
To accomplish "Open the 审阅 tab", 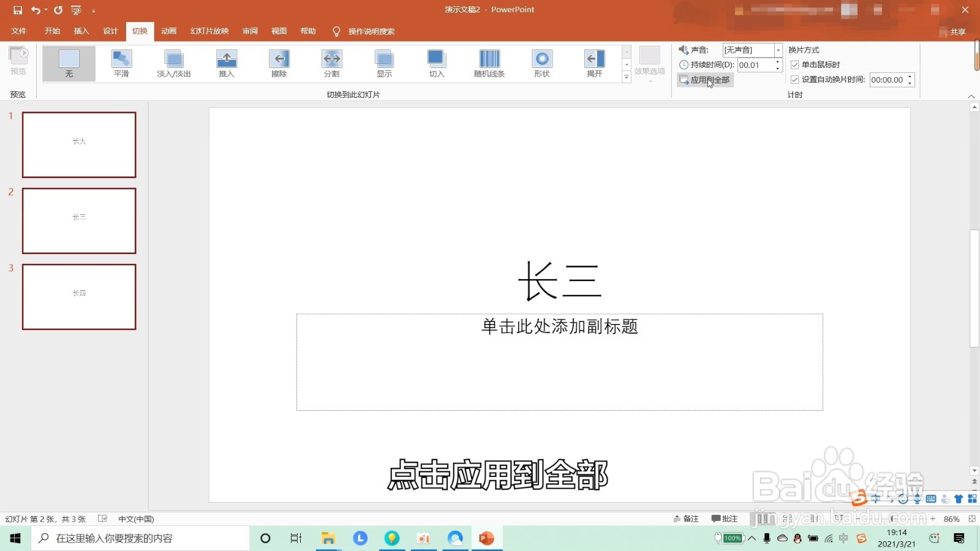I will (250, 31).
